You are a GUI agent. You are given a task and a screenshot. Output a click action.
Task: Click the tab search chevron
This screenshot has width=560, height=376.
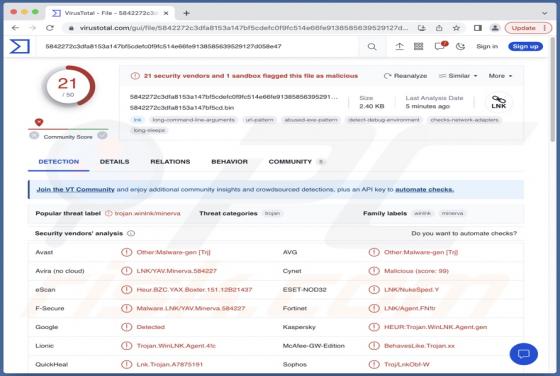[x=545, y=13]
